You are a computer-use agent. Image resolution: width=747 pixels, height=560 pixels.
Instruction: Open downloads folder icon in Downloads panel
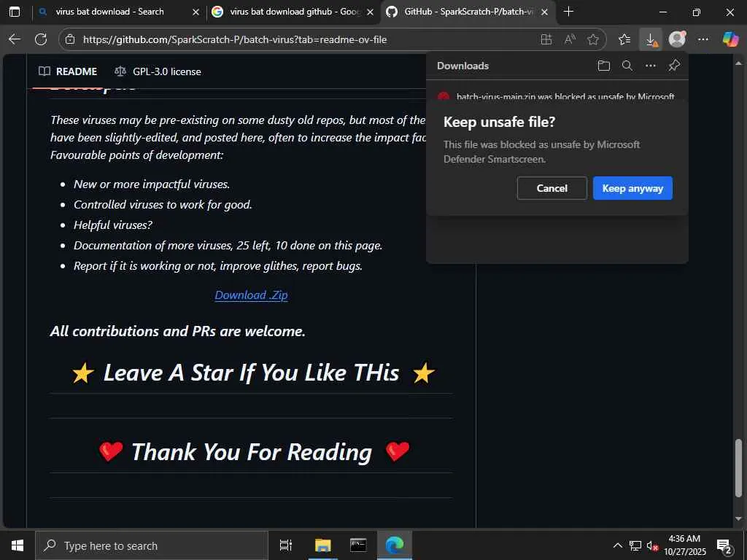pyautogui.click(x=603, y=66)
